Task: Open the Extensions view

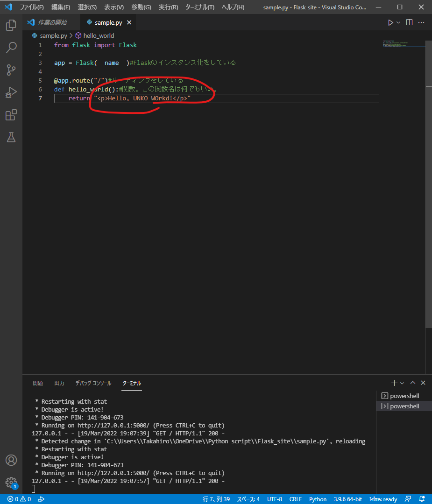Action: [11, 114]
